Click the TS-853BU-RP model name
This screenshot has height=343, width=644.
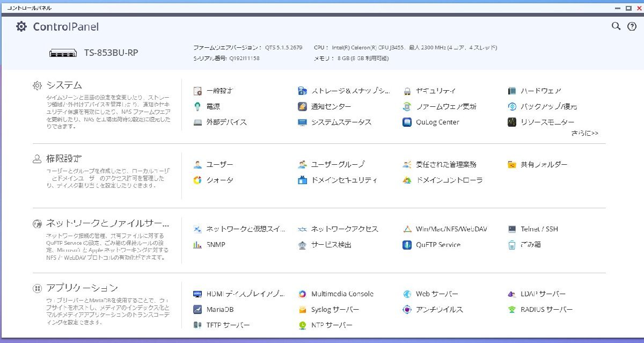click(x=110, y=53)
